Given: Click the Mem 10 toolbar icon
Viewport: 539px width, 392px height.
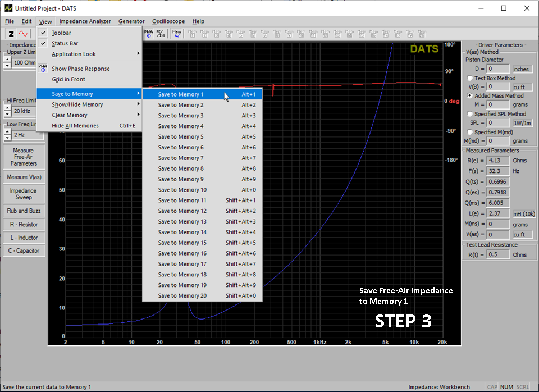Looking at the screenshot, I should point(301,34).
